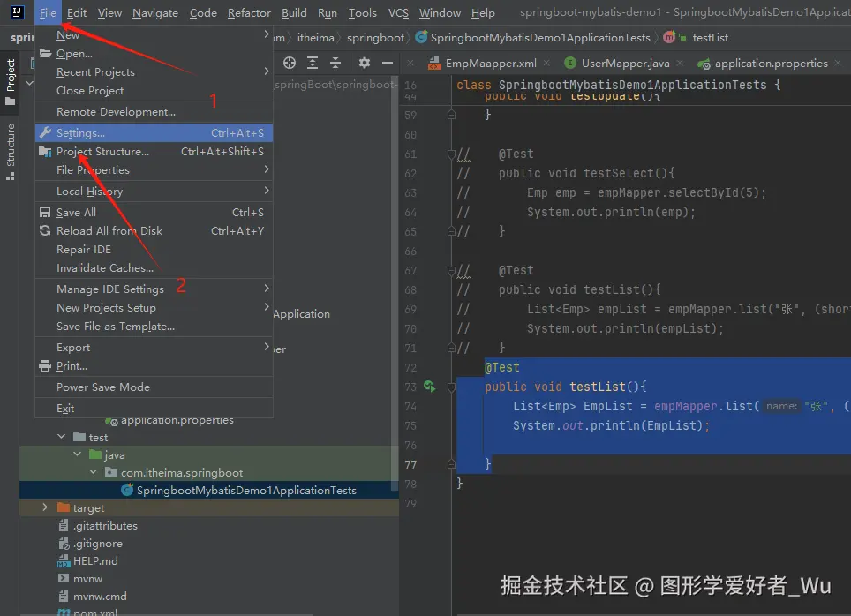Image resolution: width=851 pixels, height=616 pixels.
Task: Open the Window menu
Action: (x=441, y=12)
